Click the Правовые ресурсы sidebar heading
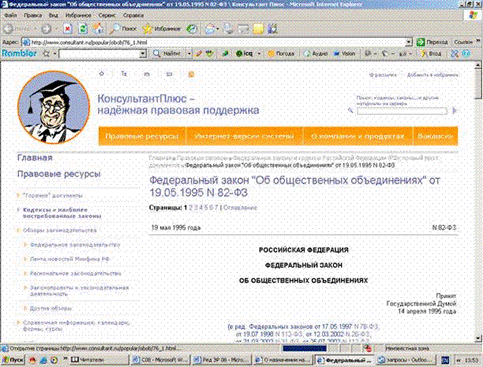483x367 pixels. [59, 174]
